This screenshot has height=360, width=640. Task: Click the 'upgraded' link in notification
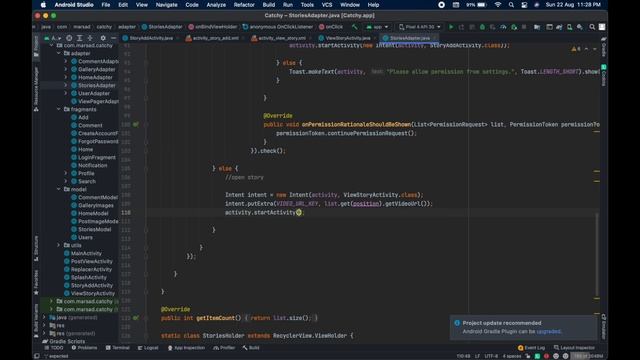549,331
